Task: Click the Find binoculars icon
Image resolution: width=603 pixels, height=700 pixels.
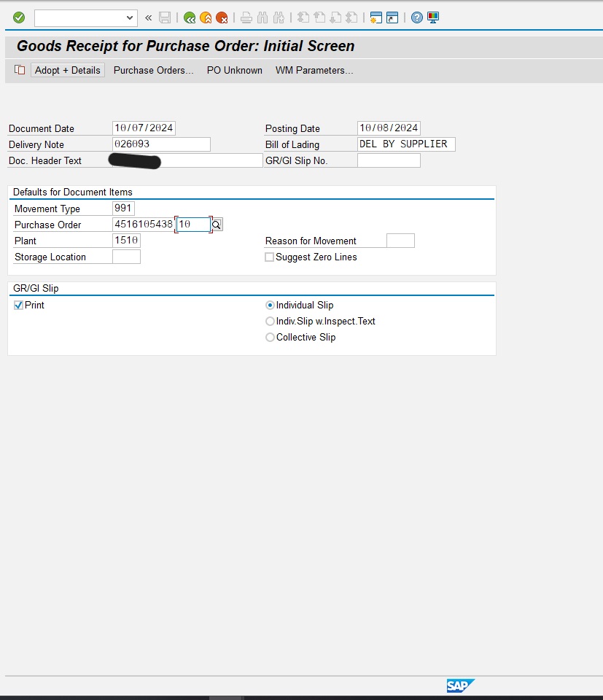Action: 262,17
